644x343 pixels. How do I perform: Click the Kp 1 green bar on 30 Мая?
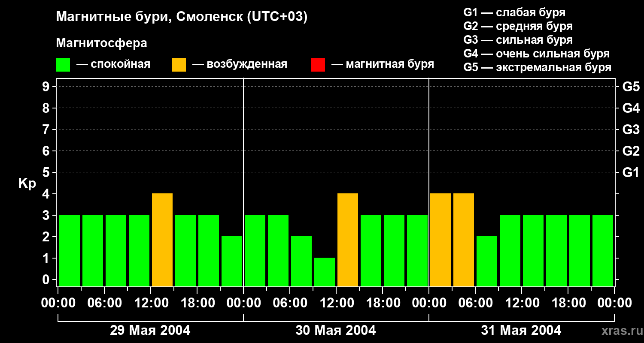pos(325,272)
